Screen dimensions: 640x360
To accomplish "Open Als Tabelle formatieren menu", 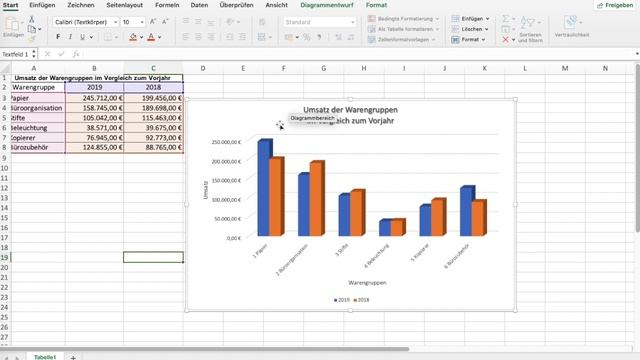I will 404,29.
